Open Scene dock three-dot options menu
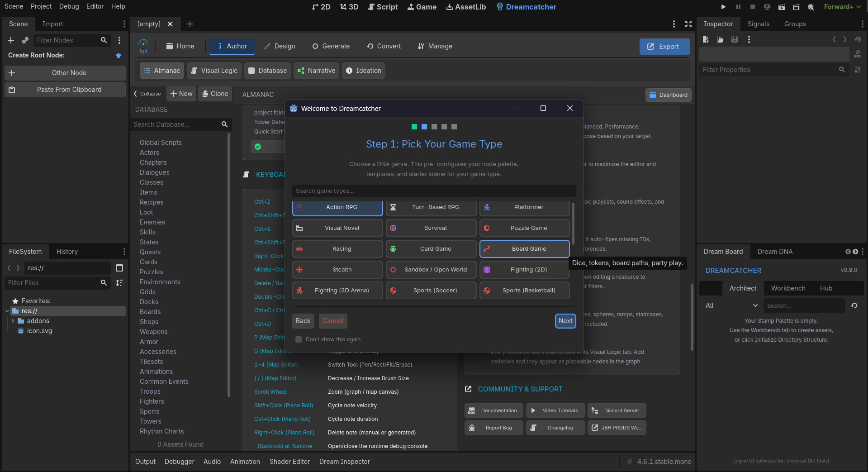 tap(124, 24)
